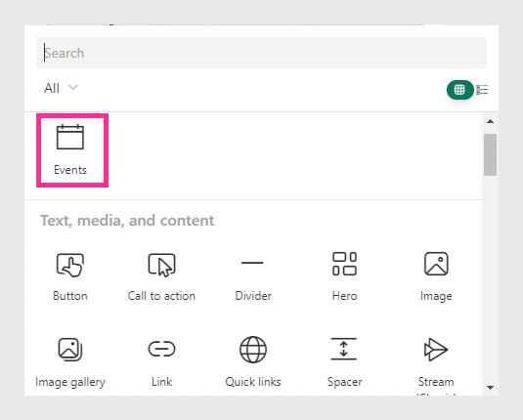Click the vertical scrollbar thumb
This screenshot has width=523, height=420.
pyautogui.click(x=490, y=154)
